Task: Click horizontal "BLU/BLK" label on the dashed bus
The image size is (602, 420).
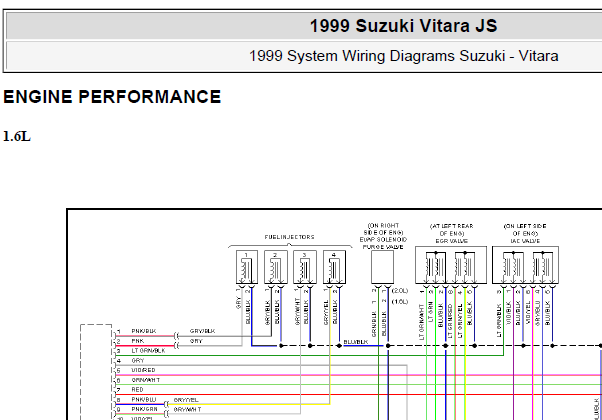Action: pyautogui.click(x=356, y=342)
